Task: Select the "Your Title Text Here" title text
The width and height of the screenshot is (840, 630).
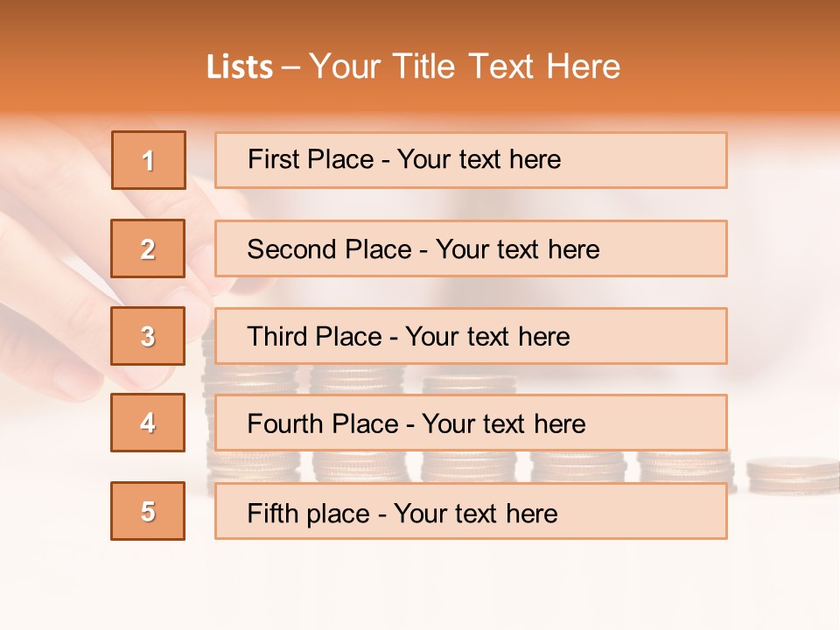Action: (x=465, y=66)
